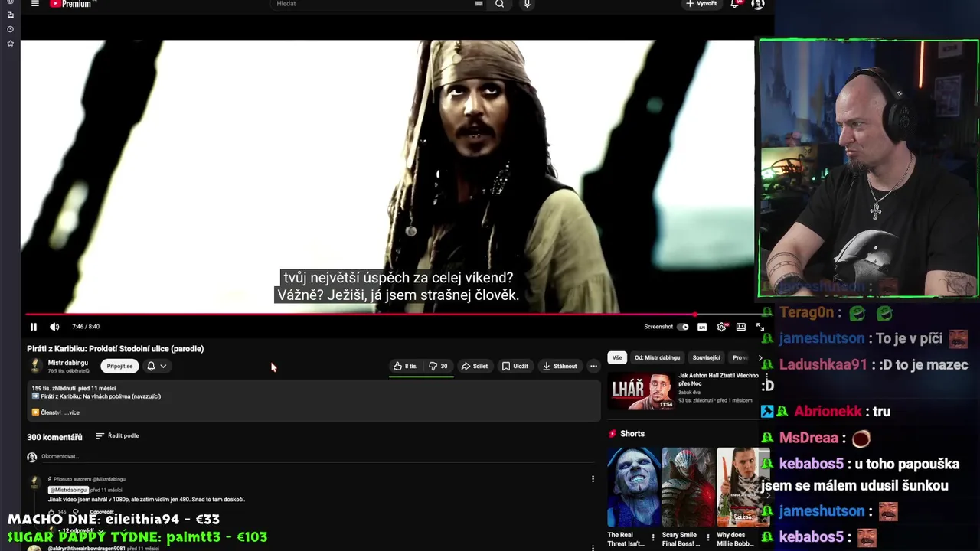Open the Piráti z Karibiku: Na vlnách pobřivna link
This screenshot has width=980, height=551.
click(x=100, y=396)
